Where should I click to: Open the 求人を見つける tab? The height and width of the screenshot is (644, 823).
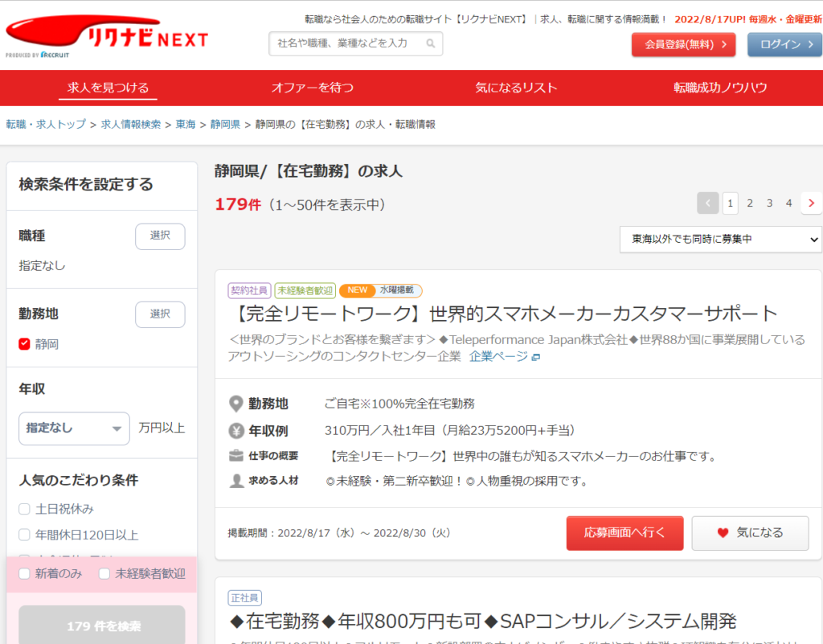pos(108,88)
